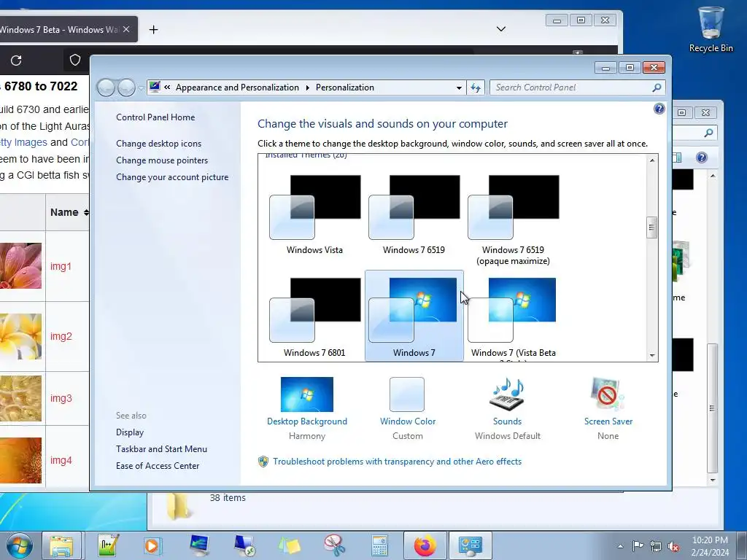Click the theme list scrollbar thumb

coord(651,227)
